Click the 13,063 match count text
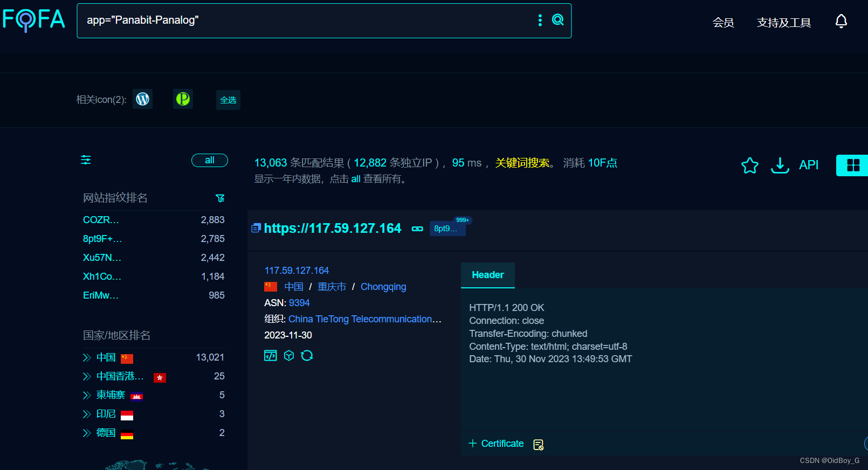Image resolution: width=868 pixels, height=470 pixels. (271, 163)
